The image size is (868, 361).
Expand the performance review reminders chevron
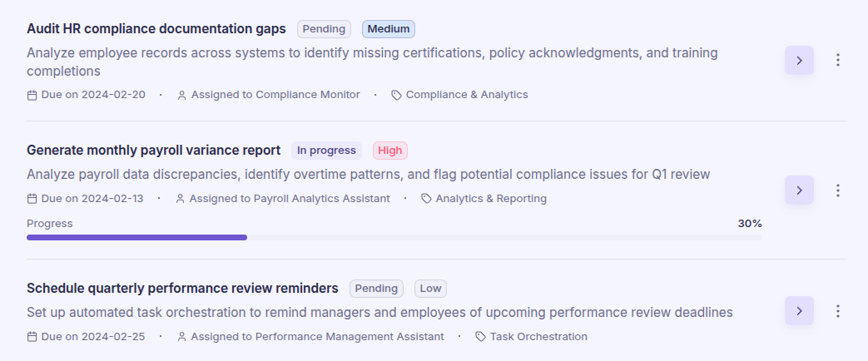click(799, 311)
